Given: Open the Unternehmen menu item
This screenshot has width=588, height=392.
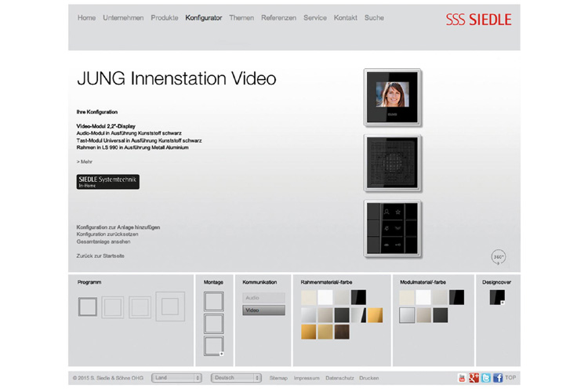Looking at the screenshot, I should click(123, 17).
